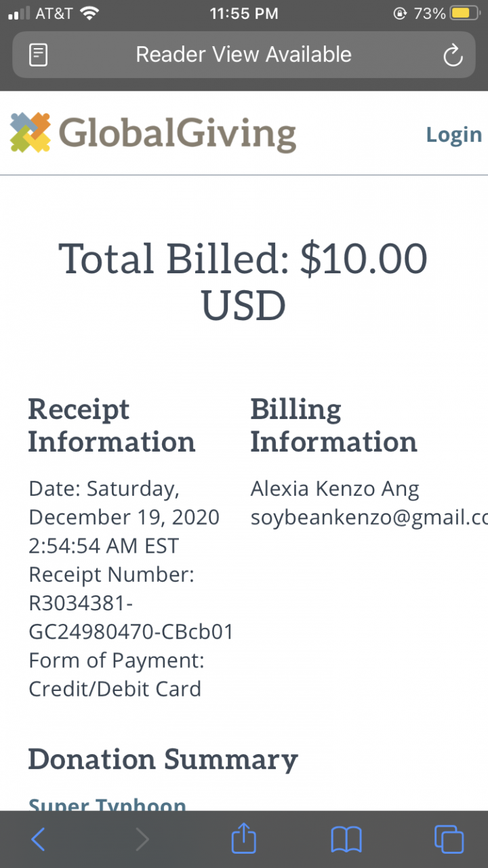Show open tabs switcher icon
This screenshot has height=868, width=488.
pyautogui.click(x=449, y=840)
